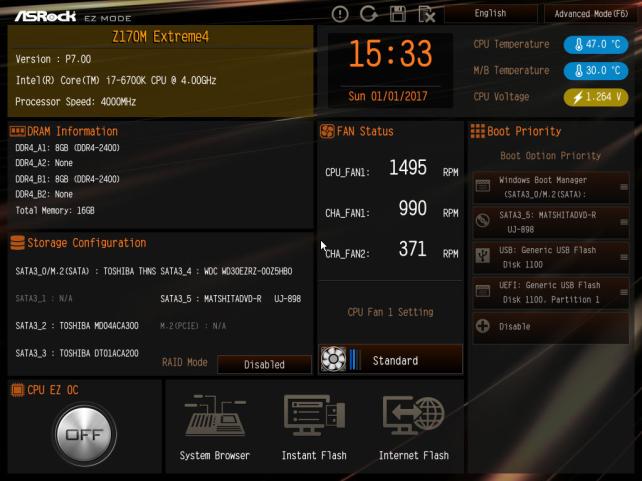Click the DDR4_A2: None row
The height and width of the screenshot is (481, 642).
pos(44,163)
